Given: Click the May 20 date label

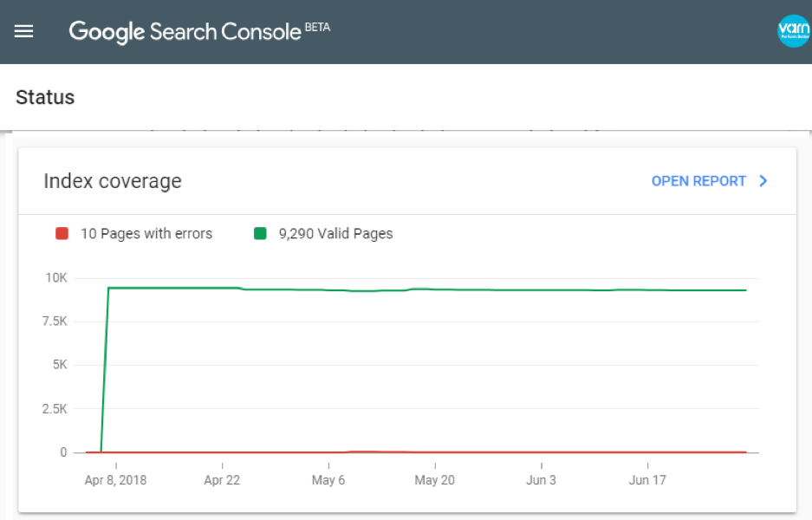Looking at the screenshot, I should tap(435, 480).
